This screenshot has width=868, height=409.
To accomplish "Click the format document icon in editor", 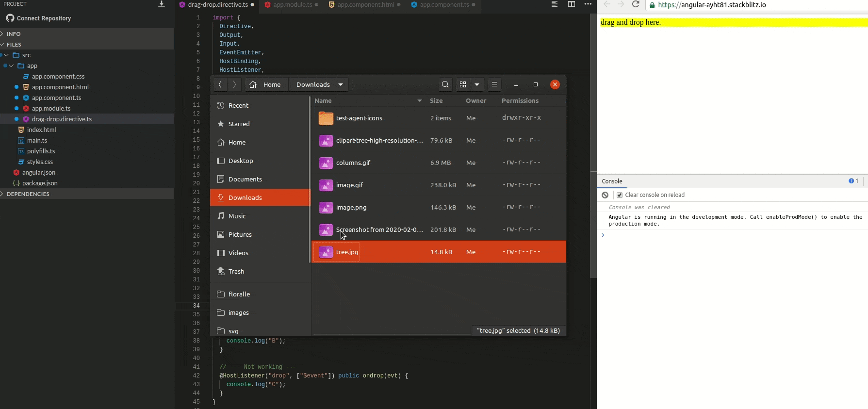I will click(555, 4).
